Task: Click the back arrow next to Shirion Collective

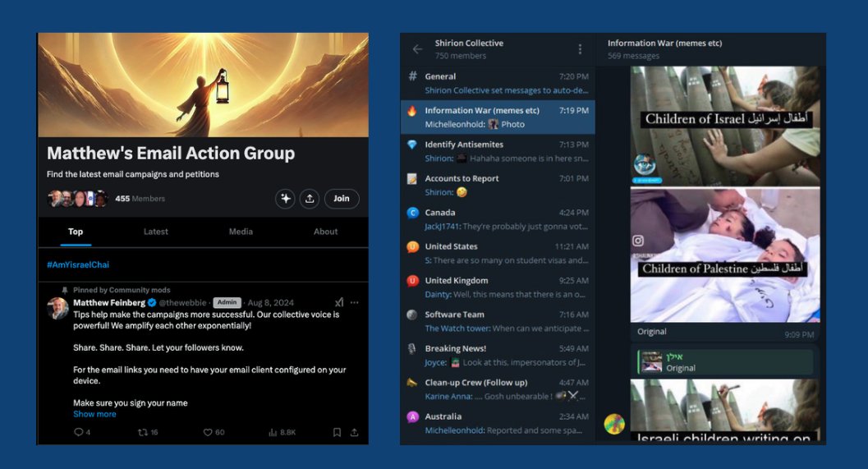Action: tap(417, 49)
